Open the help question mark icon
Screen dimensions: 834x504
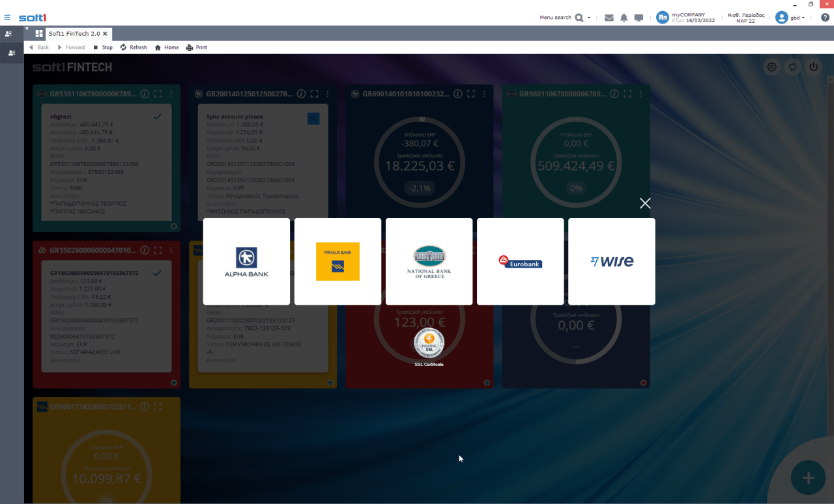[x=825, y=18]
